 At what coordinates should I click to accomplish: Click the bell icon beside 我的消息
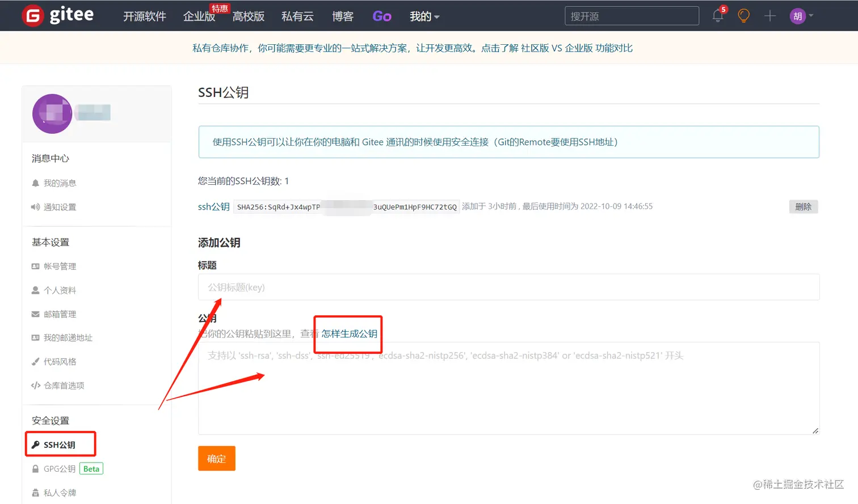point(35,183)
